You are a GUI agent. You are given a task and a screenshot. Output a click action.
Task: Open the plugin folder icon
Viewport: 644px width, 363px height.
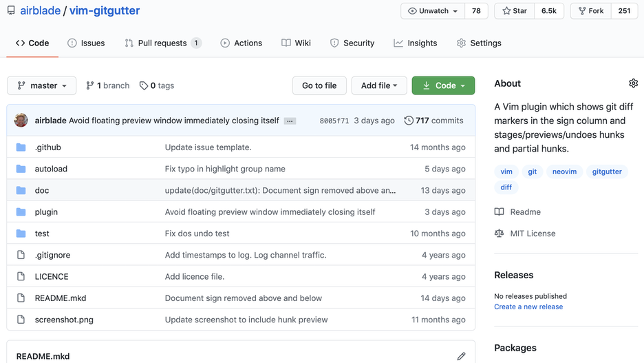point(21,211)
